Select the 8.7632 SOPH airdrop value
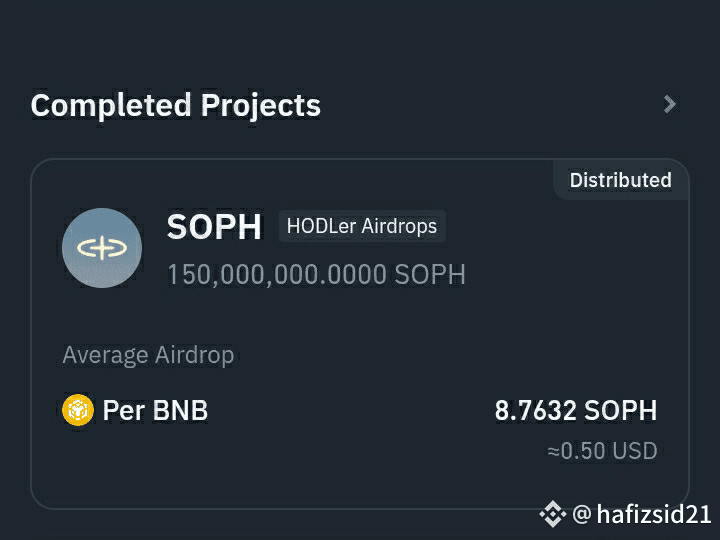Viewport: 720px width, 540px height. (576, 410)
